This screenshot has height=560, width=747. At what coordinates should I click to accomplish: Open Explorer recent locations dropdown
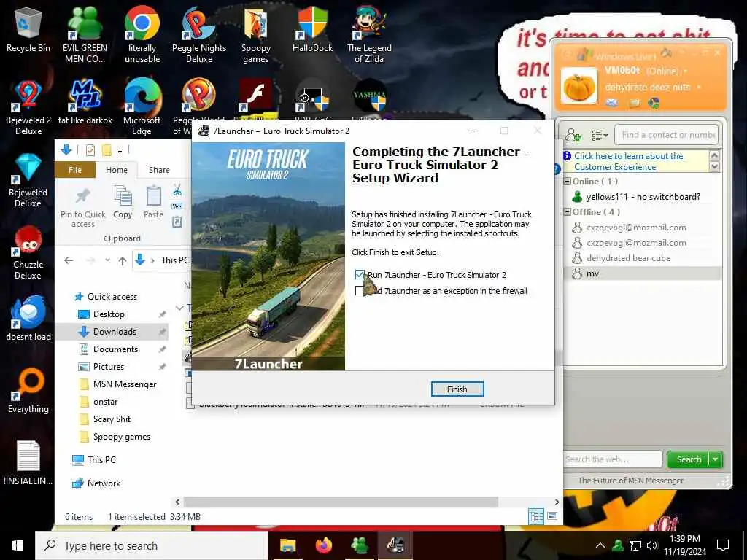click(108, 260)
